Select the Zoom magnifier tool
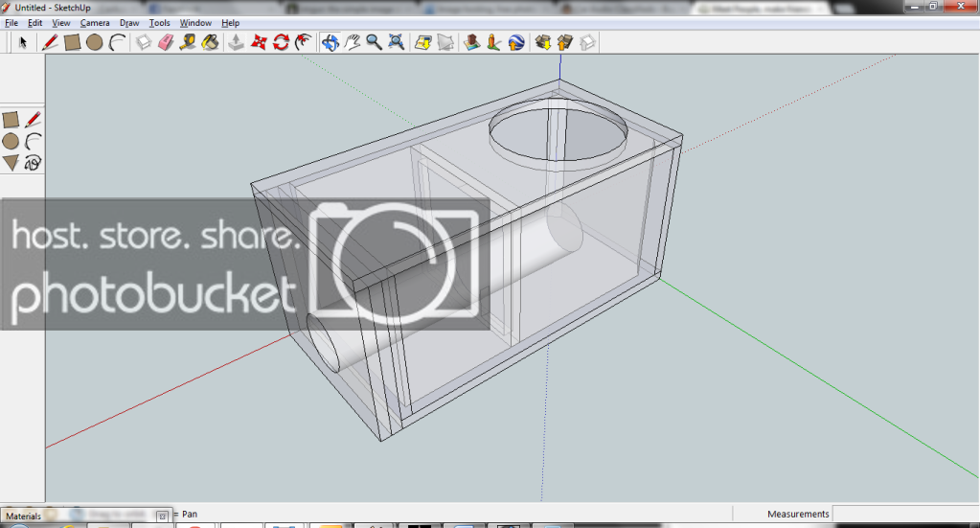Screen dimensions: 980x528 pos(374,42)
